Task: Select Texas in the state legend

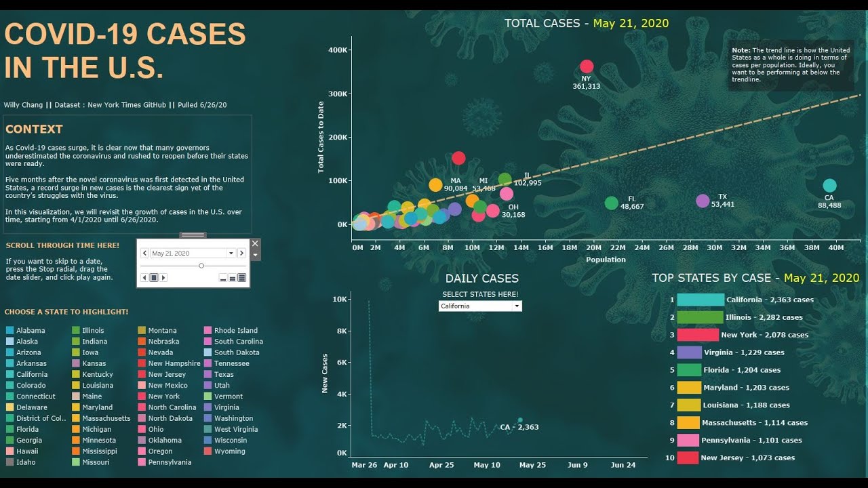Action: click(x=218, y=374)
